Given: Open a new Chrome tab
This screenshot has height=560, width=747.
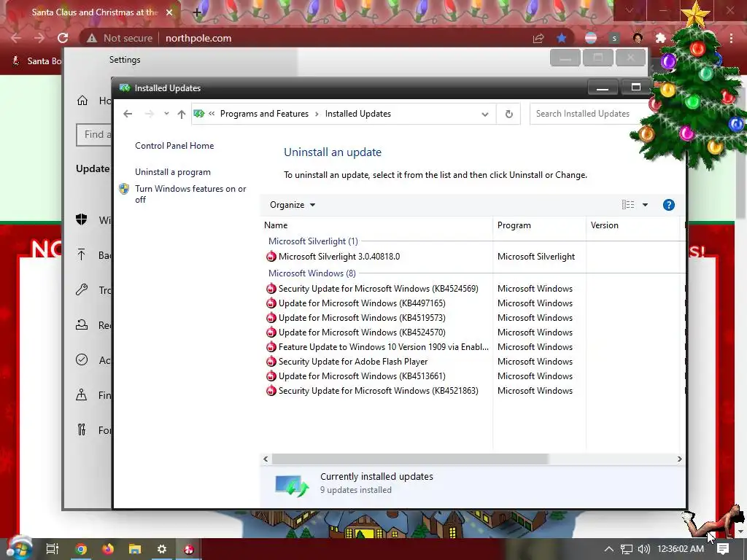Looking at the screenshot, I should 197,12.
